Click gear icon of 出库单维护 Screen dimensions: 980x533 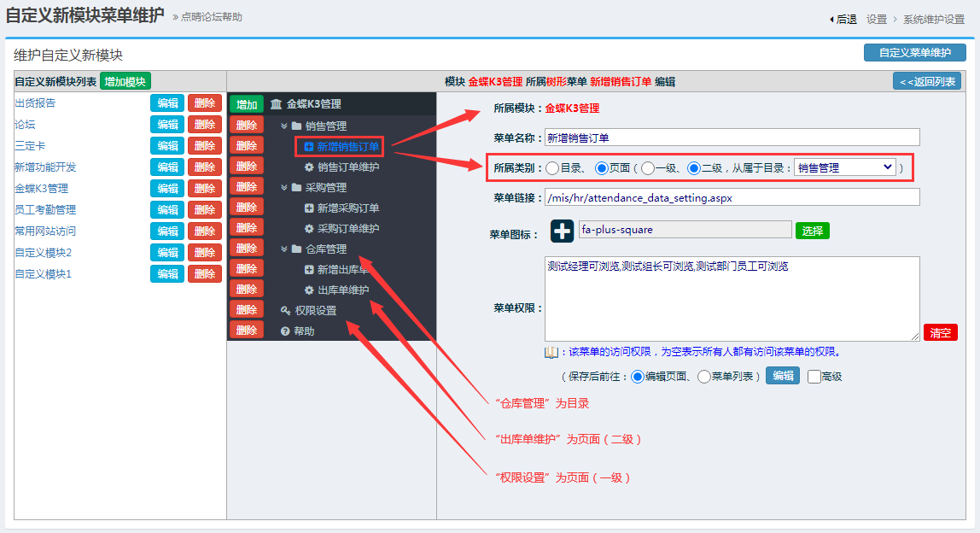(x=309, y=290)
